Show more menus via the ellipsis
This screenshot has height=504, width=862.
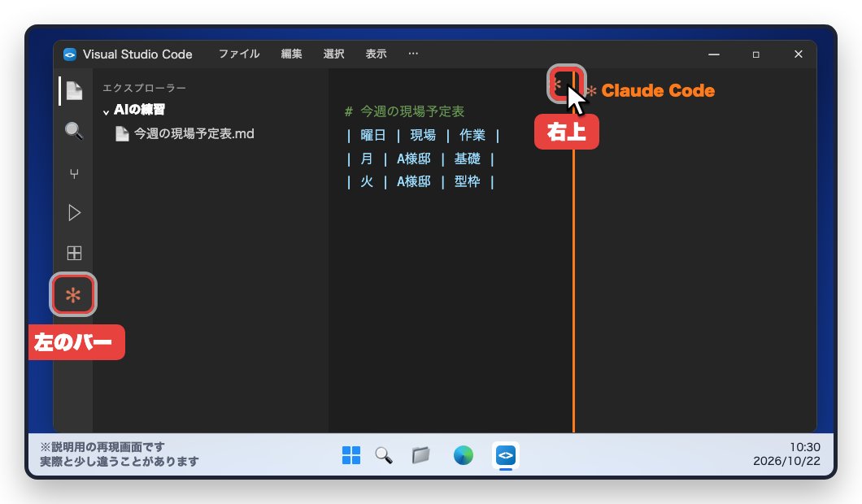[x=413, y=54]
